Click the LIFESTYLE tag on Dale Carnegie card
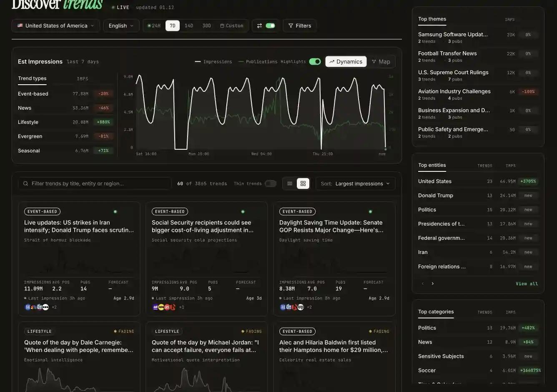This screenshot has width=557, height=392. coord(40,332)
